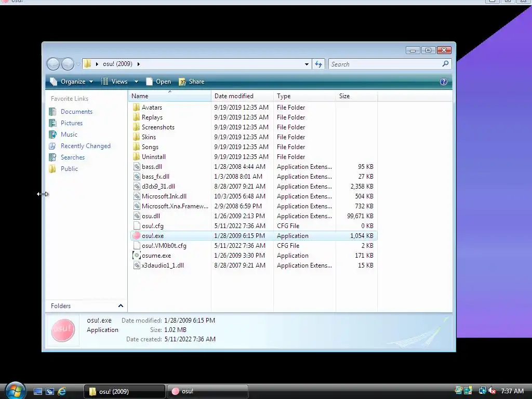Click the pink osu!.exe icon

coord(137,235)
